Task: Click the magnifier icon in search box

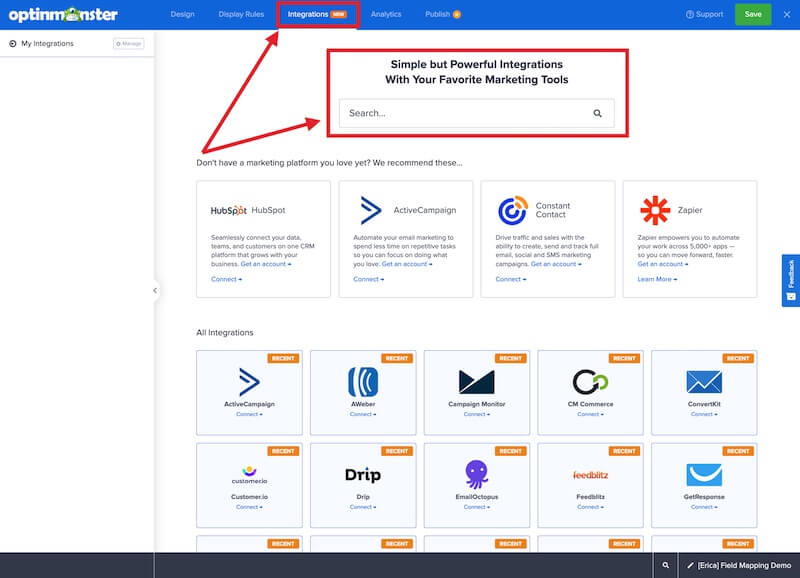Action: pos(597,113)
